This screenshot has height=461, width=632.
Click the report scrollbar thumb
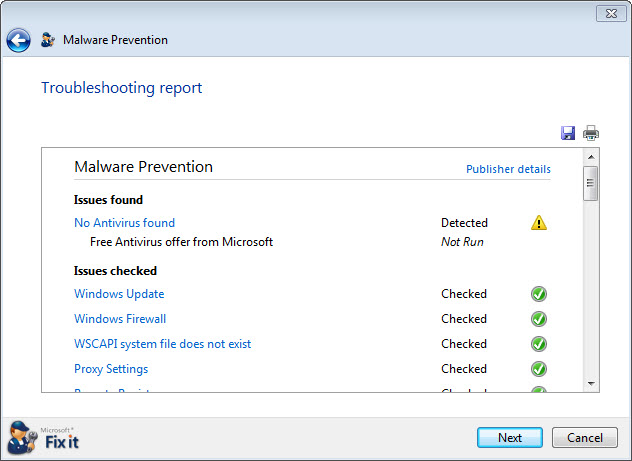(x=591, y=183)
